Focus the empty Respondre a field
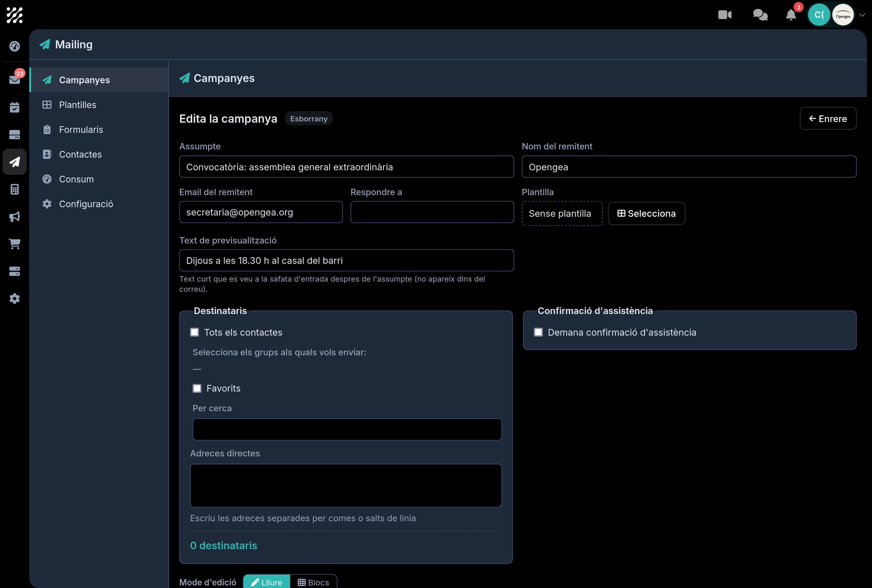 coord(432,212)
